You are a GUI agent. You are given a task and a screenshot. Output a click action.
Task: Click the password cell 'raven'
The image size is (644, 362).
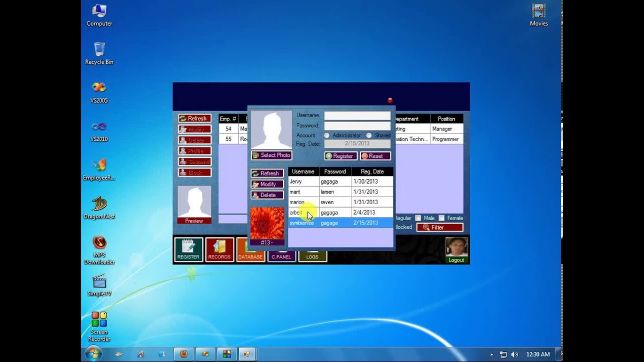pos(335,202)
